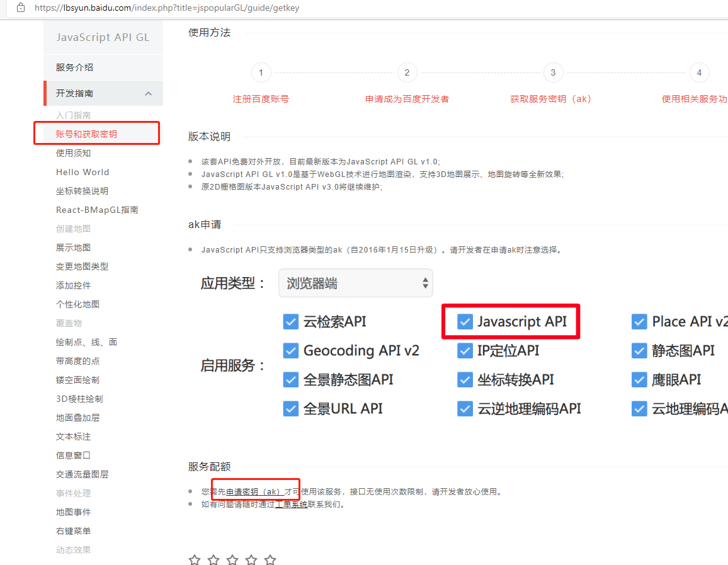The width and height of the screenshot is (728, 565).
Task: Disable the 鹰眼API service checkbox
Action: coord(639,379)
